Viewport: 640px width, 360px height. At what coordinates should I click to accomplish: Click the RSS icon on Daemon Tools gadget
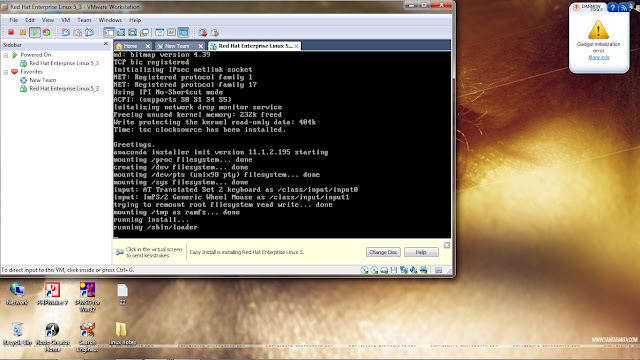624,7
